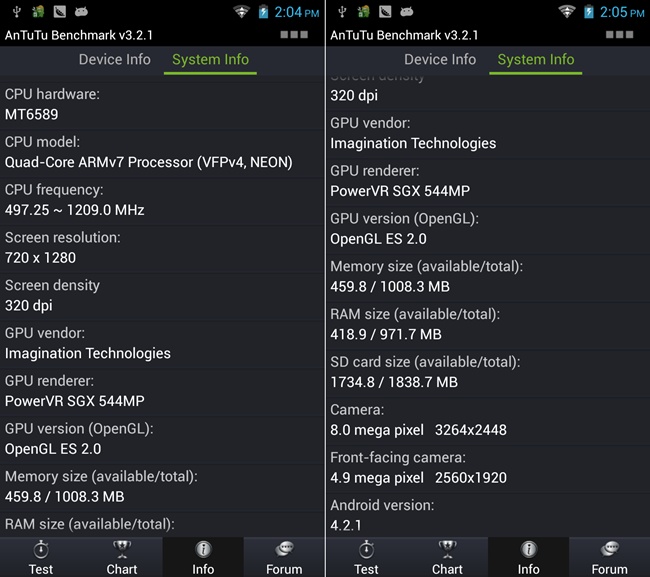This screenshot has width=650, height=577.
Task: Tap Wi-Fi signal icon in left status bar
Action: pyautogui.click(x=241, y=12)
